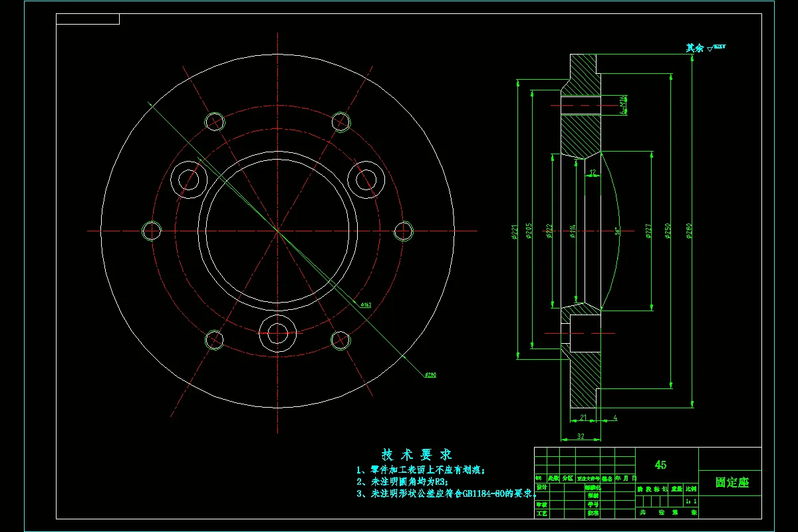Click the material 45 in title block
Screen dimensions: 798x532
coord(660,465)
